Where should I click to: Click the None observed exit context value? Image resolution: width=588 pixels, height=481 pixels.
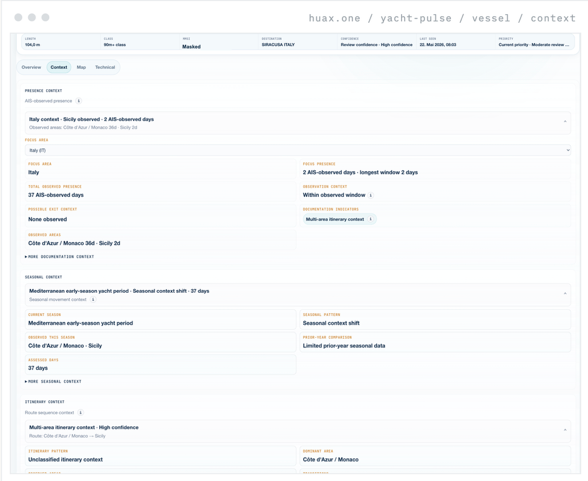[48, 219]
